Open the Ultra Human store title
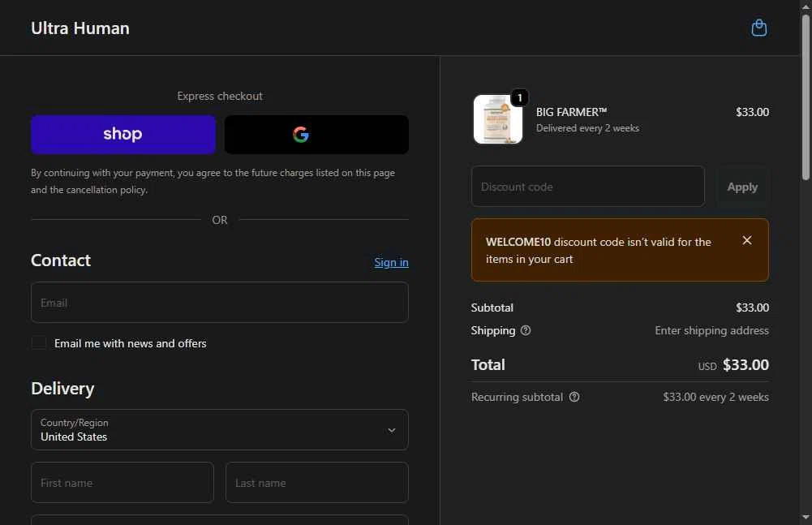The image size is (812, 525). pos(80,28)
